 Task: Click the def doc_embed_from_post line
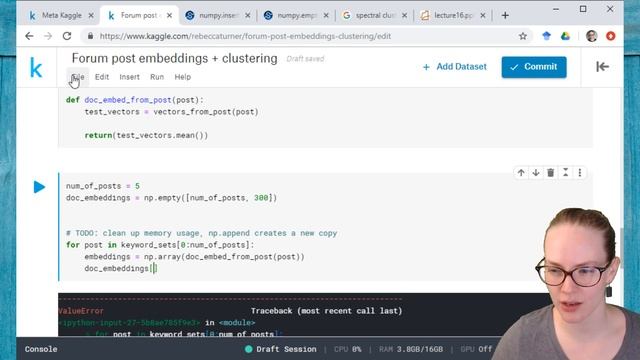point(135,100)
